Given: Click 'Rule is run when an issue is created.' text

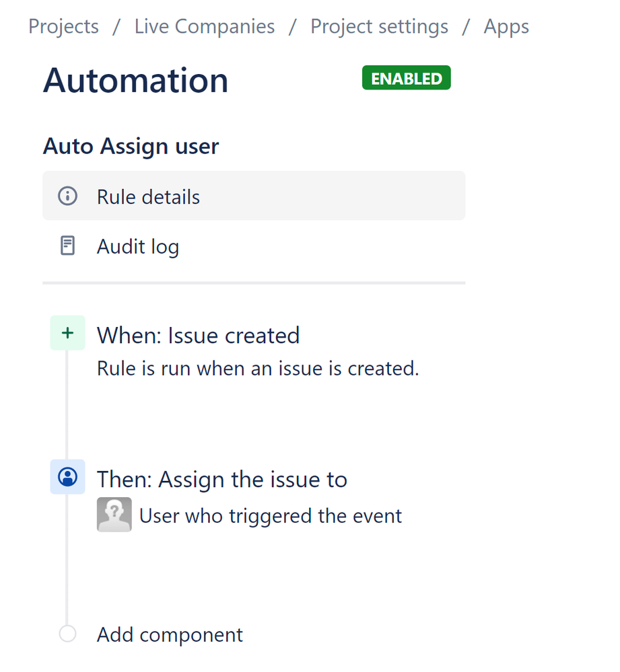Looking at the screenshot, I should click(x=258, y=369).
